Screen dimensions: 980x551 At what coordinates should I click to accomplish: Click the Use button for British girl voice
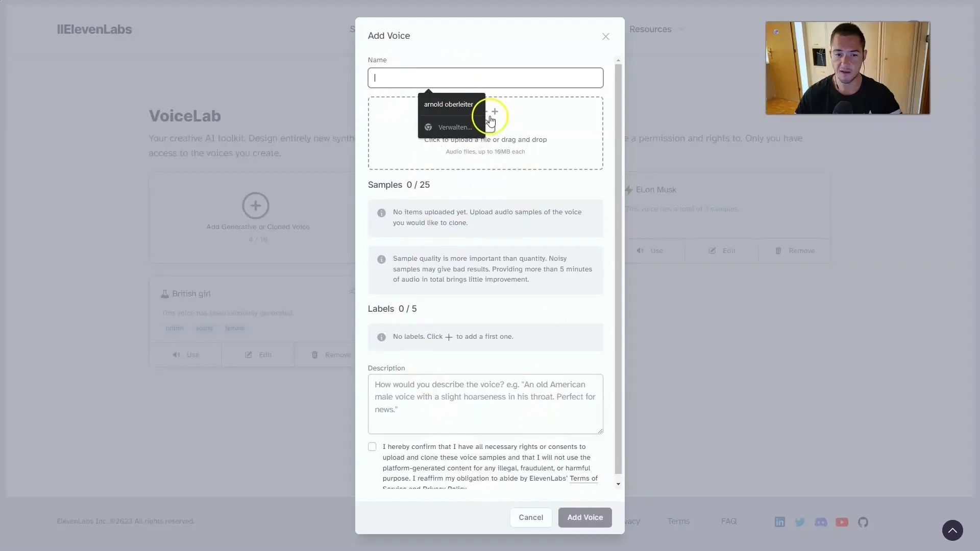coord(187,354)
